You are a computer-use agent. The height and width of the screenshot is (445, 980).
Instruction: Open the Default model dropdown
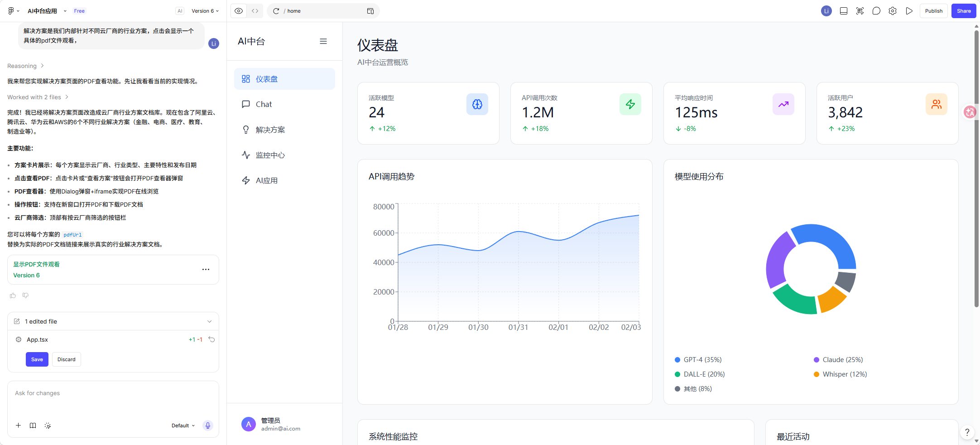click(x=183, y=426)
